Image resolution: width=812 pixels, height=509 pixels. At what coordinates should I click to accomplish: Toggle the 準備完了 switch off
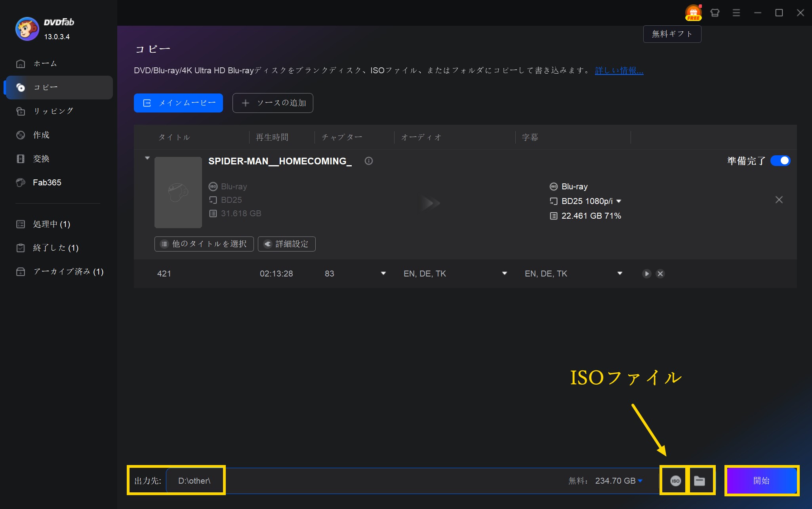pos(780,161)
